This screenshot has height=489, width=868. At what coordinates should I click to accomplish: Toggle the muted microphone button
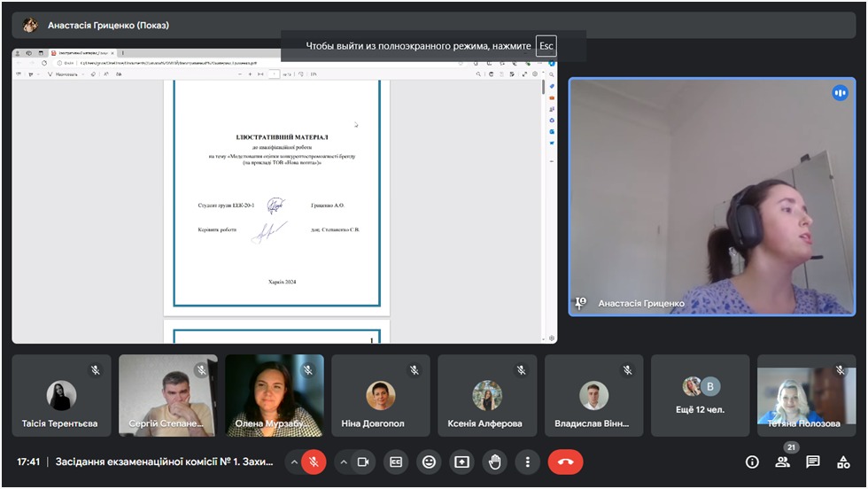314,462
